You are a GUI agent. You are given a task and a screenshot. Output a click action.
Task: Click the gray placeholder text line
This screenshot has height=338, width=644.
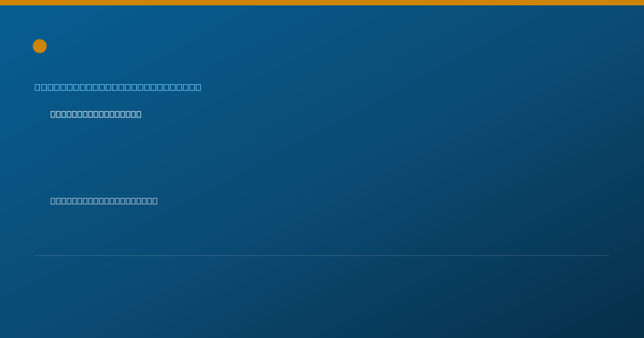click(x=104, y=201)
